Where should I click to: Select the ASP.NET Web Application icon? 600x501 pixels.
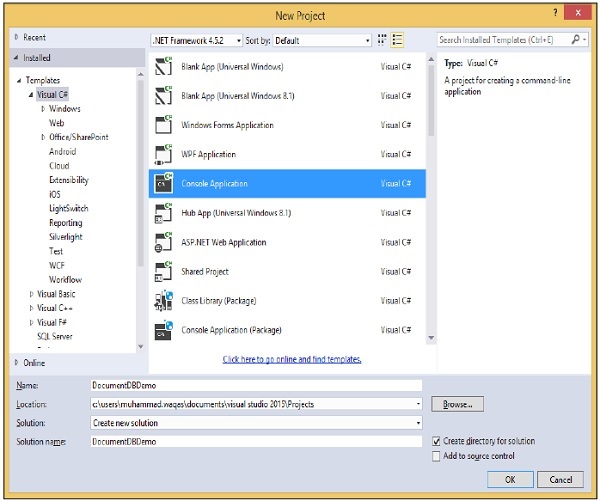pos(162,243)
